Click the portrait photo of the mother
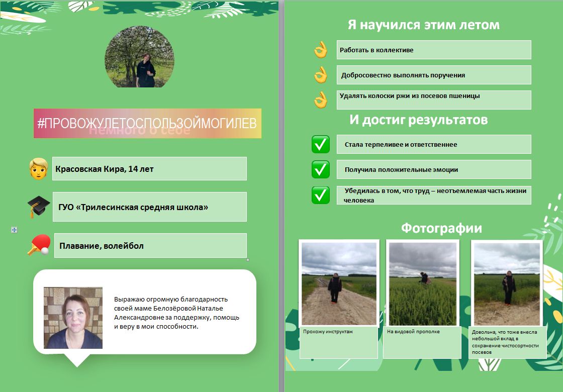 73,318
